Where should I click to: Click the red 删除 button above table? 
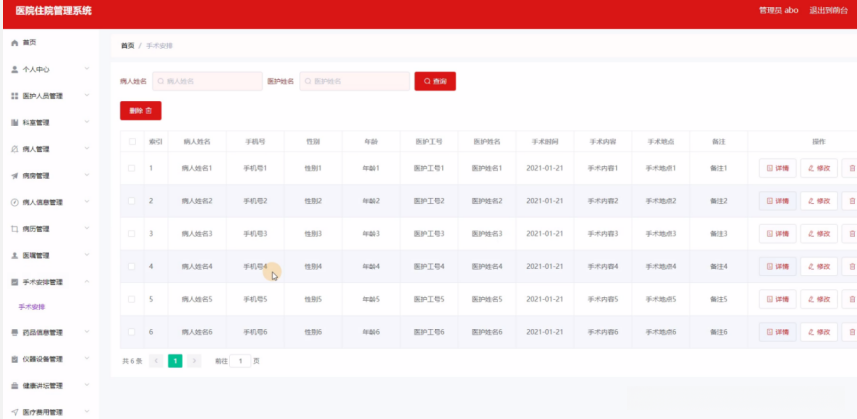[140, 111]
